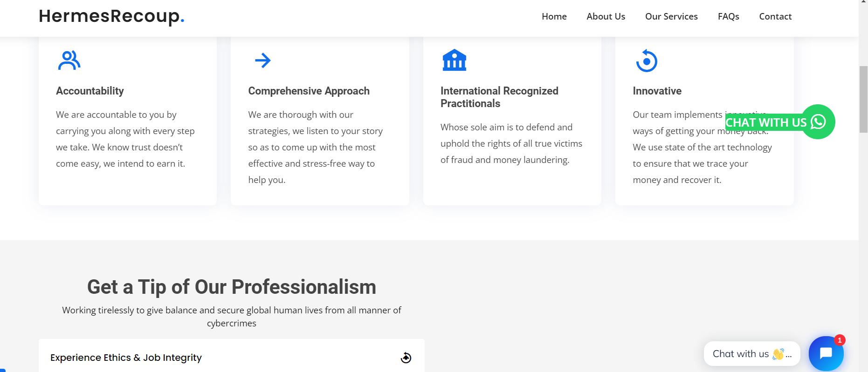Click the vertical page scrollbar thumb

tap(863, 99)
